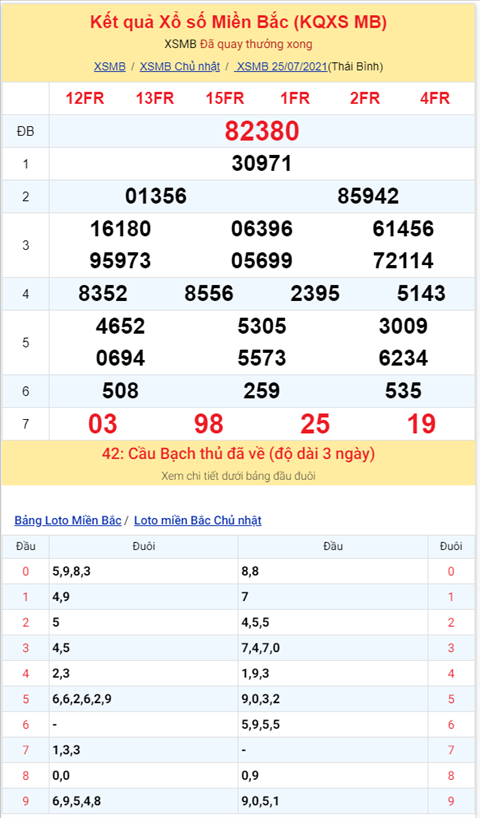Click the 12FR ticket code
The image size is (480, 818).
coord(85,98)
